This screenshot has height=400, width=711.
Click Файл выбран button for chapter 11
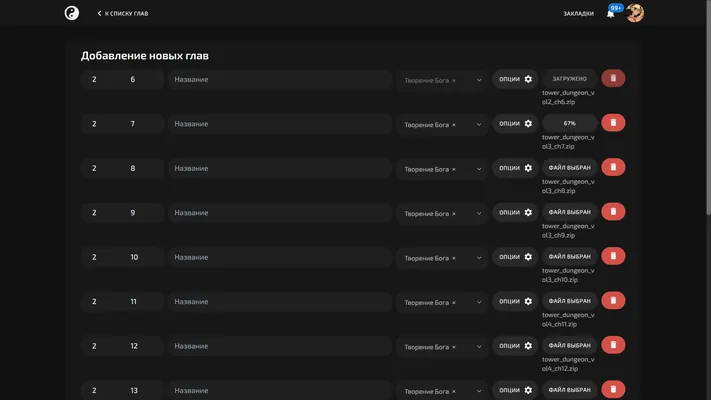[x=570, y=301]
